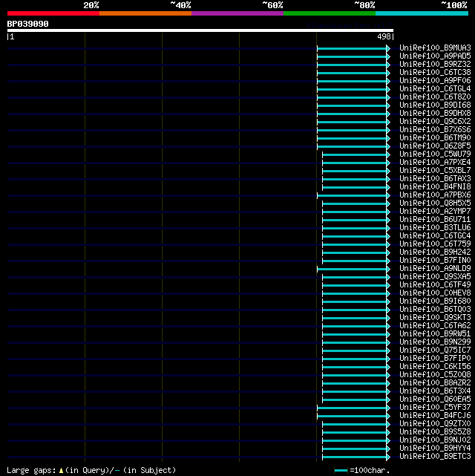Select the UniRef100_Q9SXA5 label
This screenshot has width=475, height=476.
pos(435,276)
